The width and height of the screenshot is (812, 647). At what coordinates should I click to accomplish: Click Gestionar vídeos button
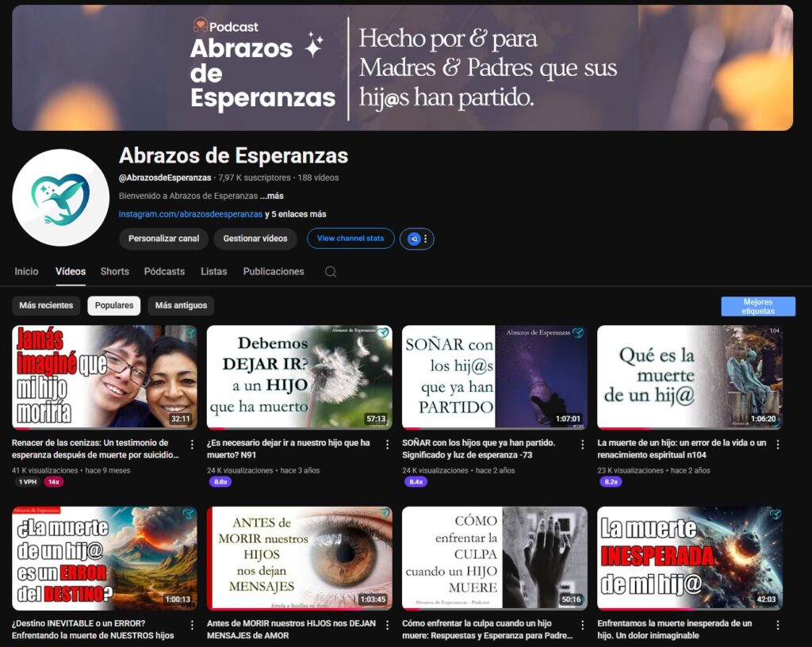click(255, 239)
